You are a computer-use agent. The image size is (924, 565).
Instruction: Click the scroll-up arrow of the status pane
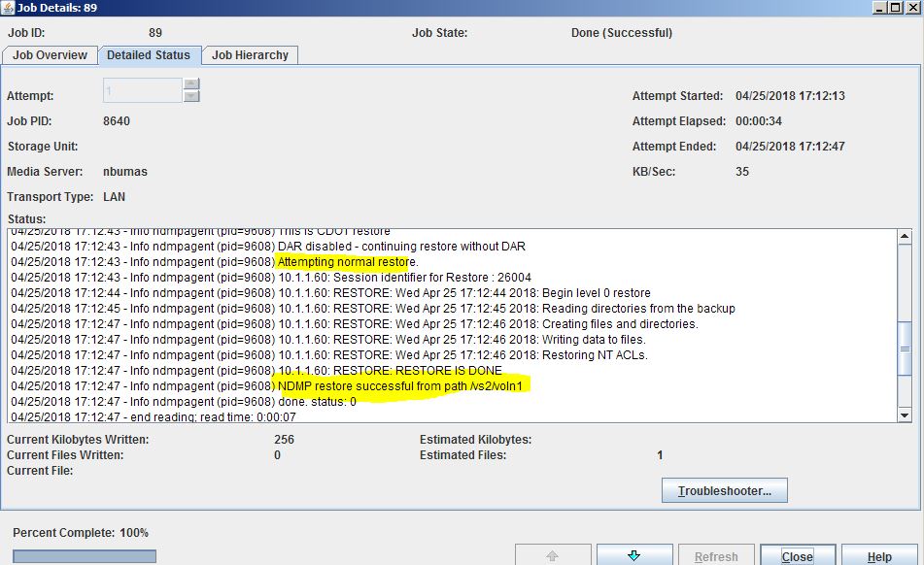click(x=905, y=234)
